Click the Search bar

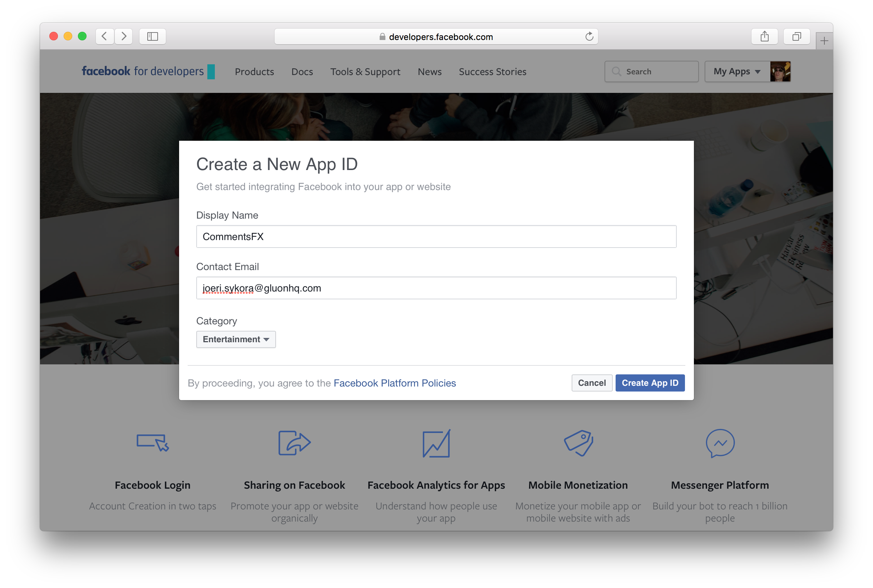coord(651,71)
